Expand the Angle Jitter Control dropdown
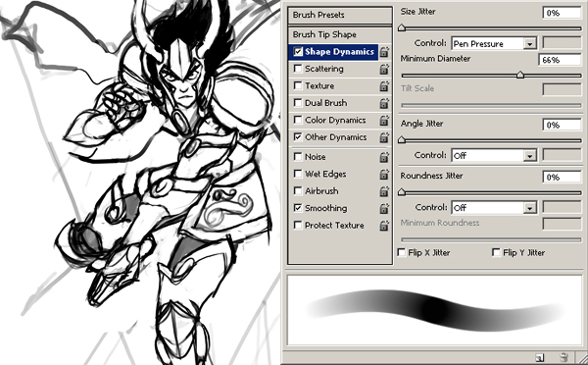The height and width of the screenshot is (365, 588). [x=494, y=155]
